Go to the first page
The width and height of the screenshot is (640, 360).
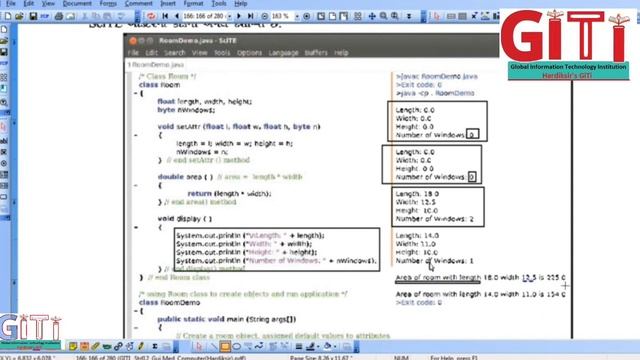[x=165, y=16]
